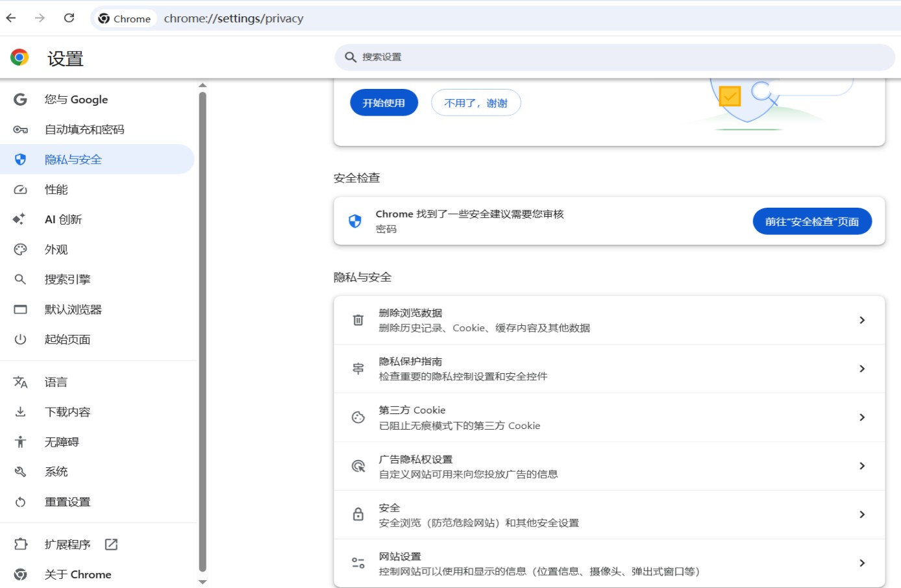The height and width of the screenshot is (588, 901).
Task: Click the Chrome icon for 关于 Chrome
Action: pos(20,574)
